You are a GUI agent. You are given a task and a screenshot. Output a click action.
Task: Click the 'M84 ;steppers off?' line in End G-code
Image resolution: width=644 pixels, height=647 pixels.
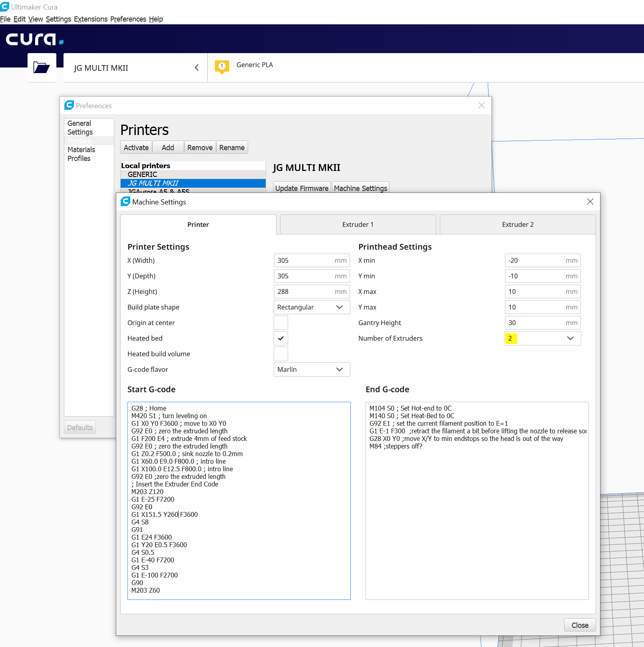(x=396, y=446)
